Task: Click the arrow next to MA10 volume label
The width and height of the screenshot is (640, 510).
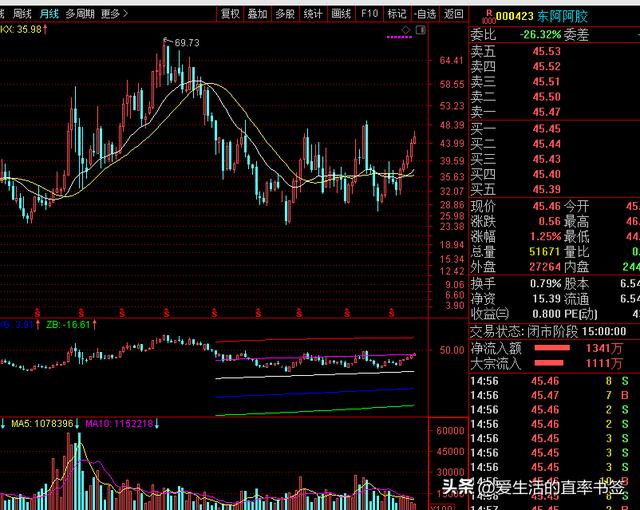Action: [x=157, y=424]
